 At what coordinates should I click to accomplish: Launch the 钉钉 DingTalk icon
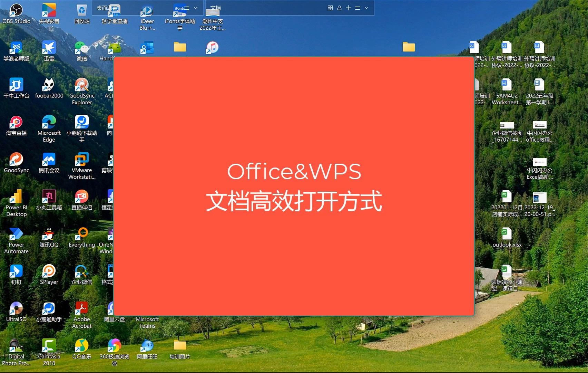click(x=16, y=275)
